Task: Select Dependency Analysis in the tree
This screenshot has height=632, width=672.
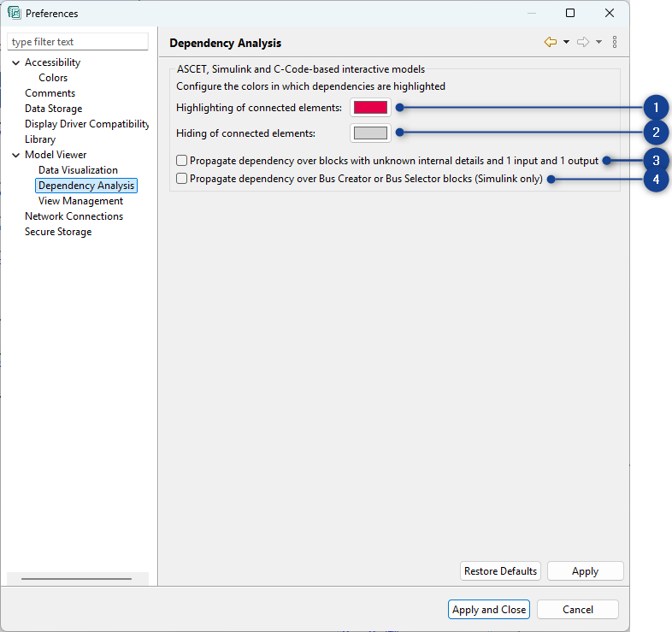Action: (86, 186)
